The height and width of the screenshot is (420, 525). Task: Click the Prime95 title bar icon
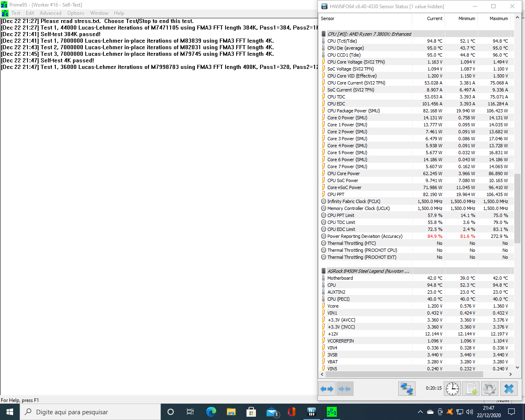4,5
